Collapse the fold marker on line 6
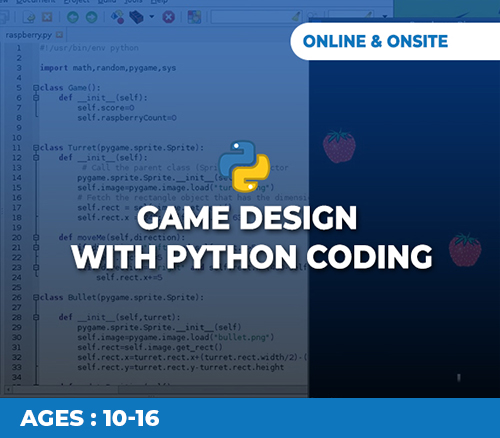The height and width of the screenshot is (438, 500). pos(36,98)
